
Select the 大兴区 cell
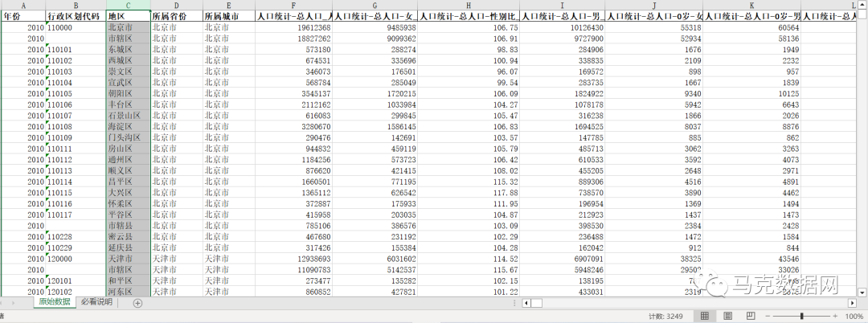point(129,193)
